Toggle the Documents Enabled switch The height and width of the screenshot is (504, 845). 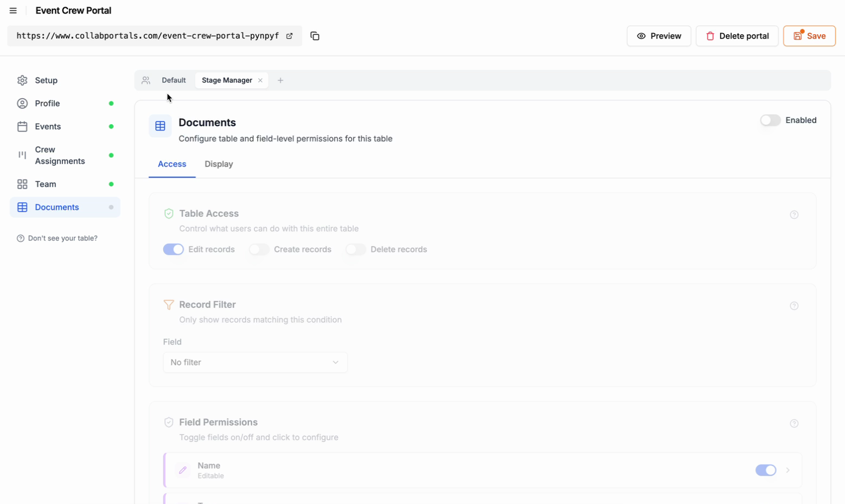770,120
